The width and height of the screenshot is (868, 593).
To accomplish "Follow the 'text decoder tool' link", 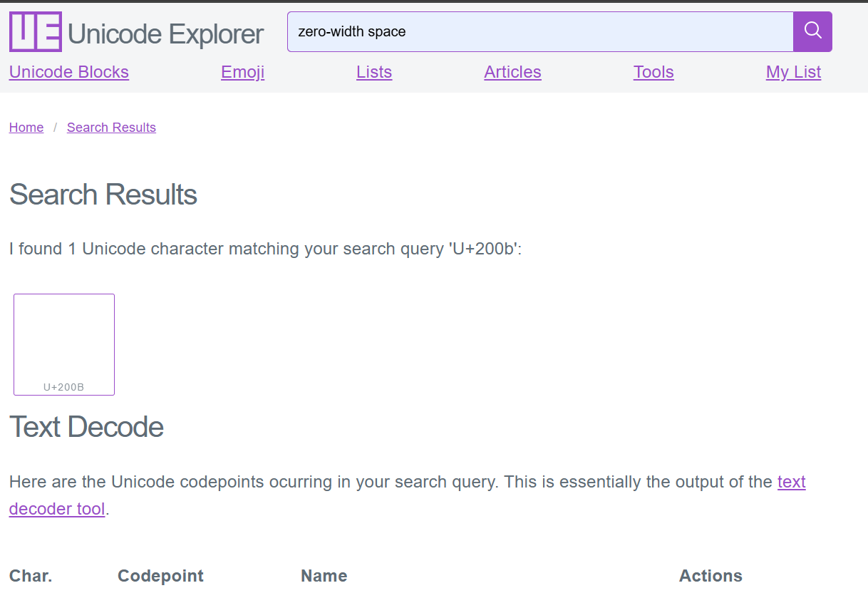I will tap(791, 483).
